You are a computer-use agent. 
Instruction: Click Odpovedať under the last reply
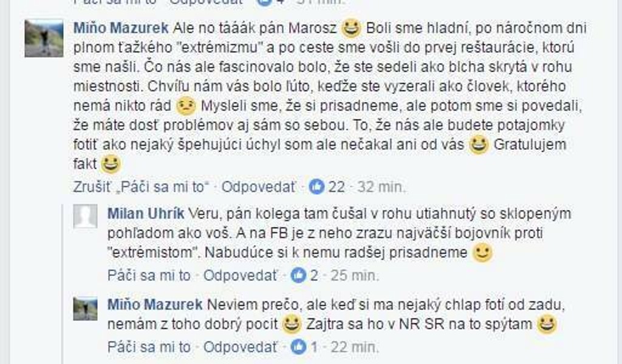click(241, 347)
